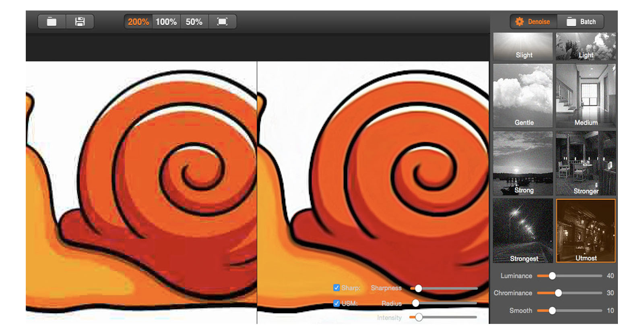The image size is (644, 334).
Task: Click the open folder icon
Action: tap(52, 22)
